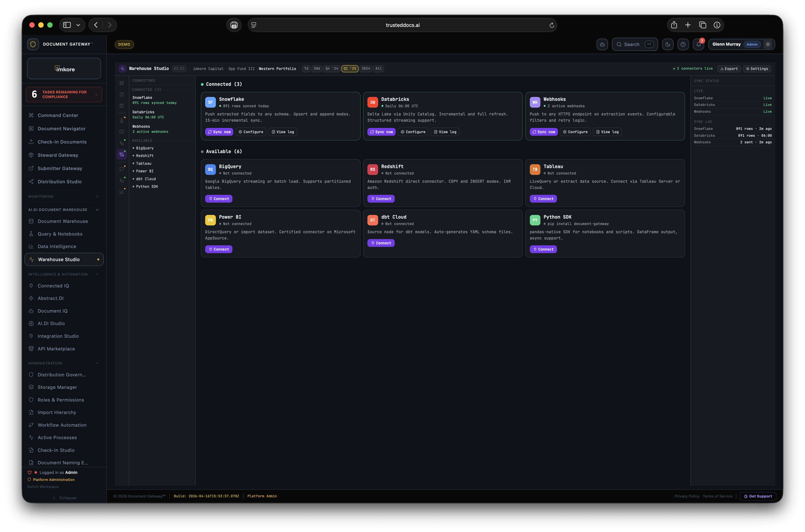Click Get Support in the footer
The image size is (805, 532).
point(758,496)
